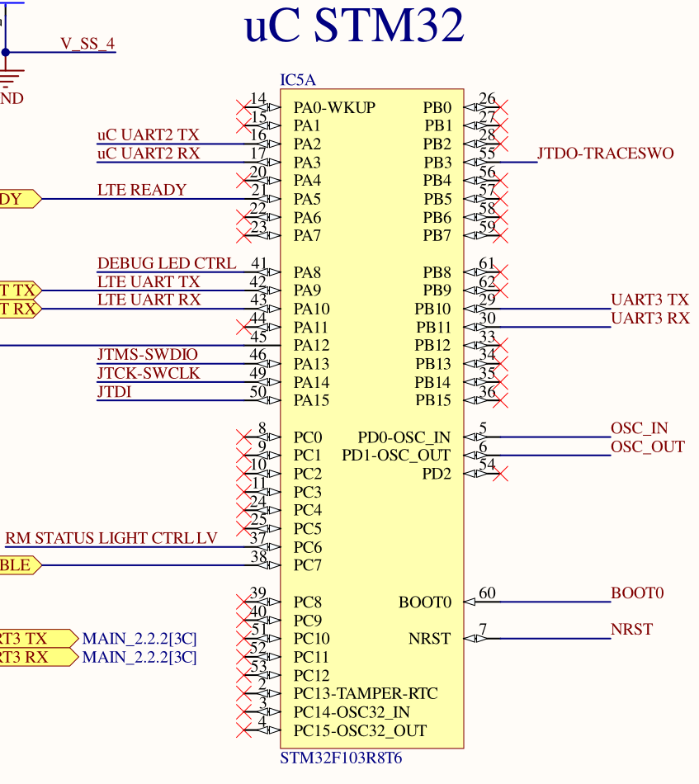Click the PA12 pin name

311,346
